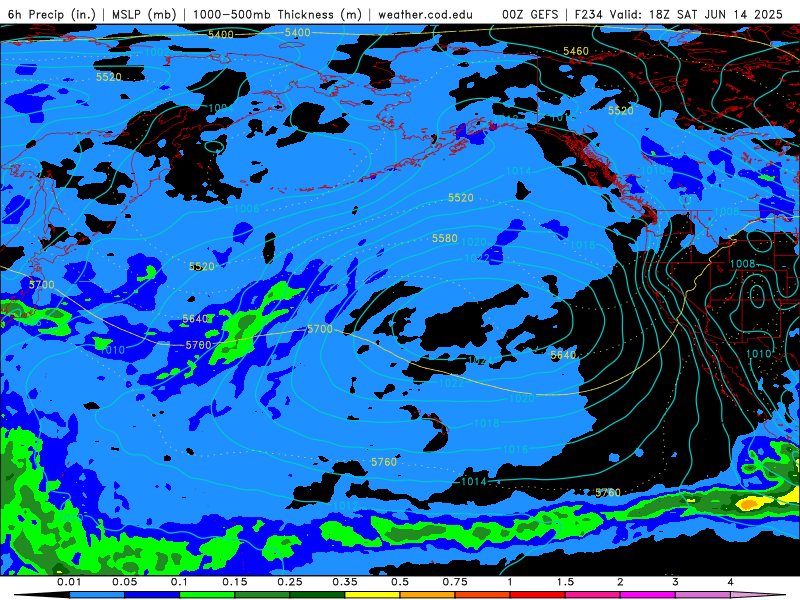
Task: Click the 'F234 Valid: 18Z SAT JUN 14 2025' text
Action: click(679, 14)
